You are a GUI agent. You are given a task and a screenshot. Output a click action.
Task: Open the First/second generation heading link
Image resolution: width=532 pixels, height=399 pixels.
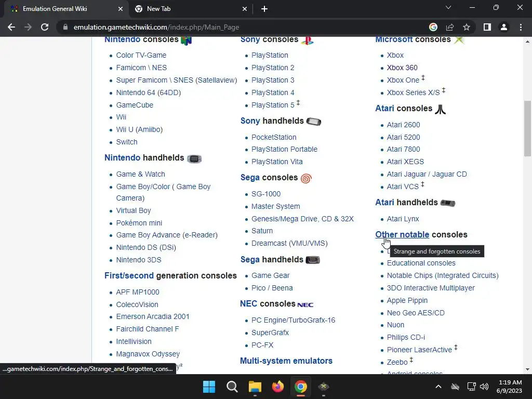[129, 275]
